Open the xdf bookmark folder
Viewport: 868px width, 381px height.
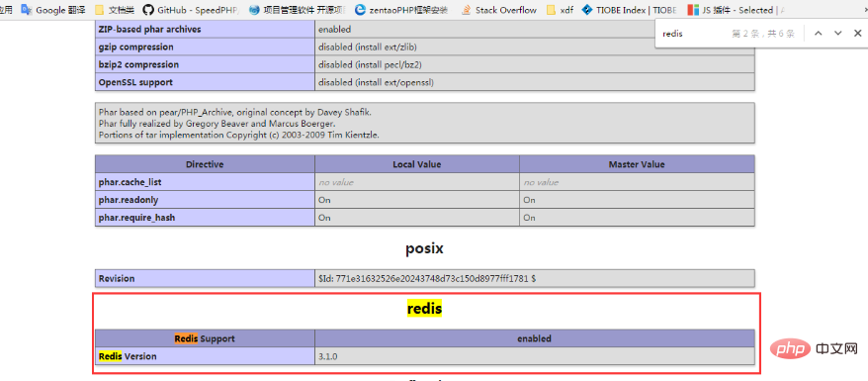[560, 10]
